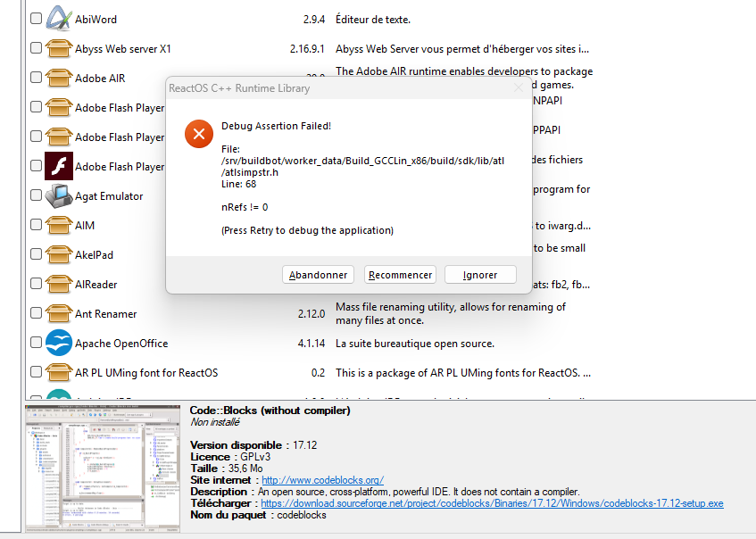Image resolution: width=756 pixels, height=539 pixels.
Task: Check the AR PL UMing font checkbox
Action: pyautogui.click(x=37, y=371)
